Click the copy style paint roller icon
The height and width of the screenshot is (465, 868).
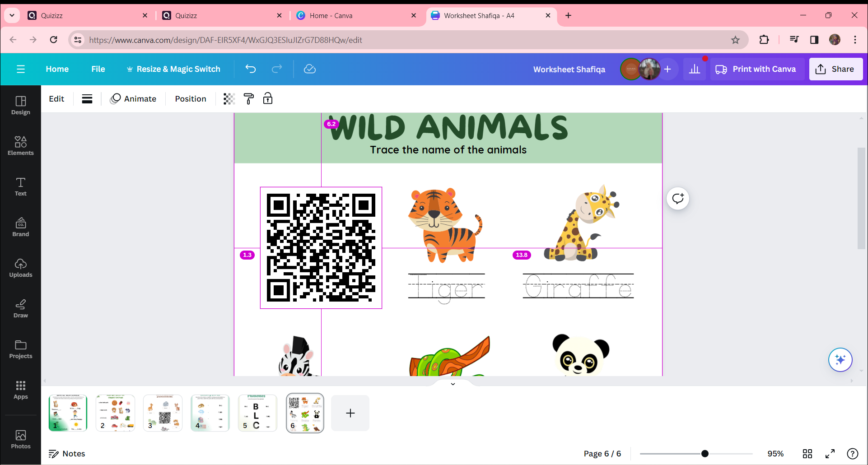tap(248, 99)
